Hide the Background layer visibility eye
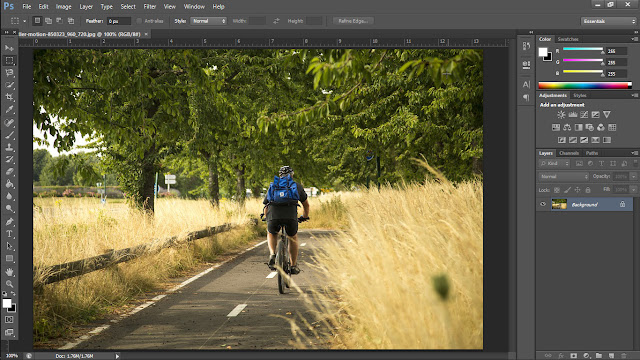Screen dimensions: 640x360 pyautogui.click(x=543, y=204)
